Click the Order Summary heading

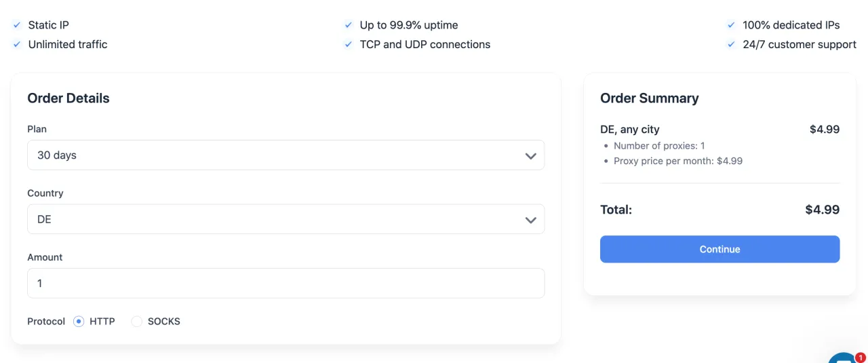pos(649,98)
